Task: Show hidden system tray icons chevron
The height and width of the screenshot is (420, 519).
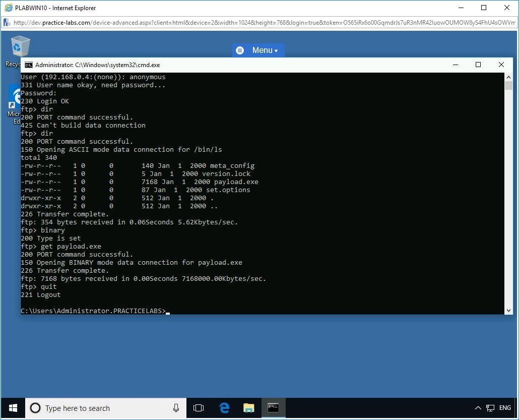Action: coord(478,408)
